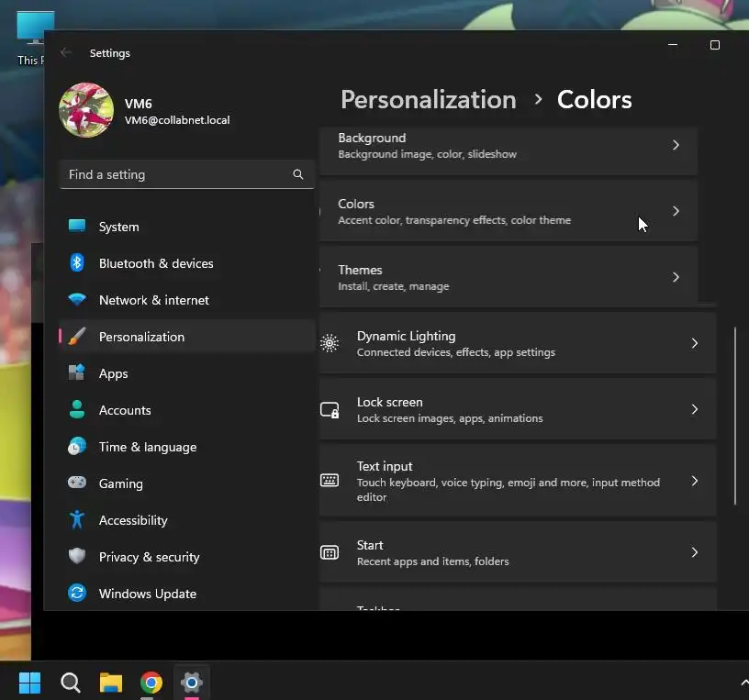749x700 pixels.
Task: Open System settings category
Action: coord(186,227)
